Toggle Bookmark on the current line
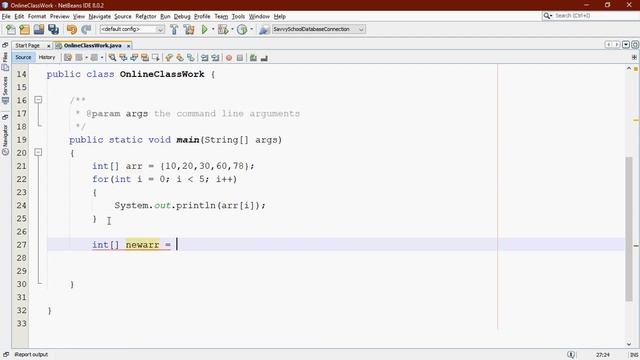Image resolution: width=640 pixels, height=360 pixels. (x=191, y=58)
